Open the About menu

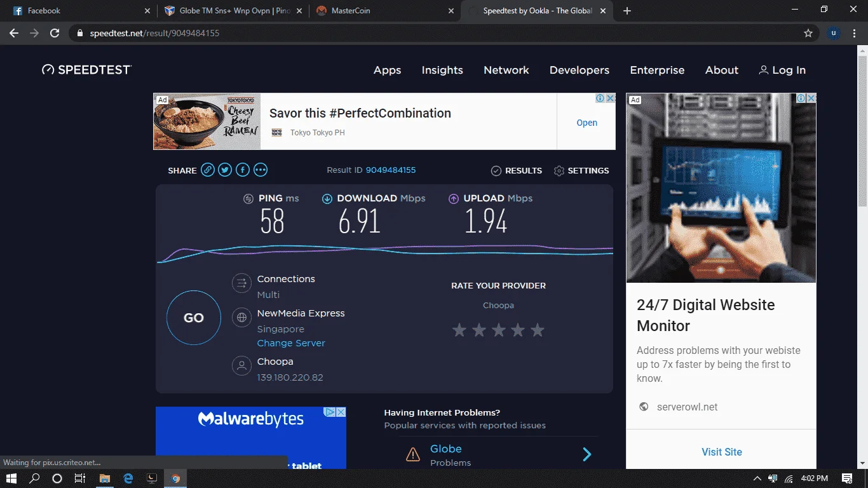click(x=722, y=70)
